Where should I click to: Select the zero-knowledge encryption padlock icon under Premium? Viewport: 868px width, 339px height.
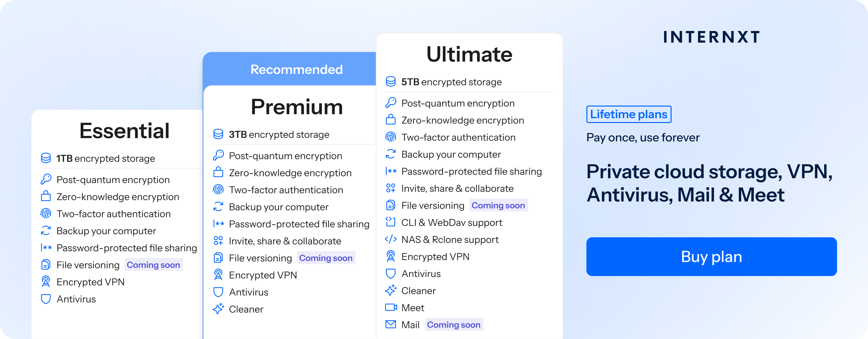(219, 172)
